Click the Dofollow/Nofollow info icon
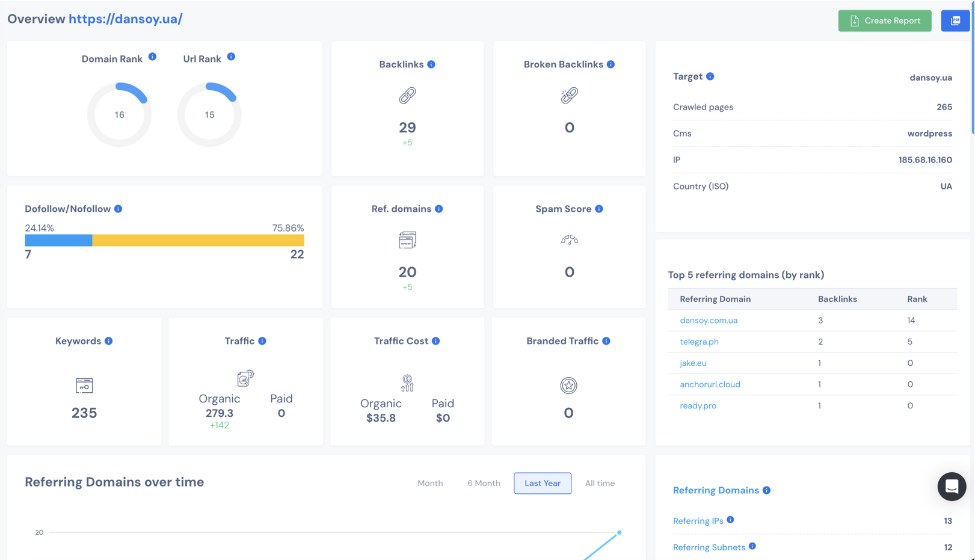 (118, 209)
